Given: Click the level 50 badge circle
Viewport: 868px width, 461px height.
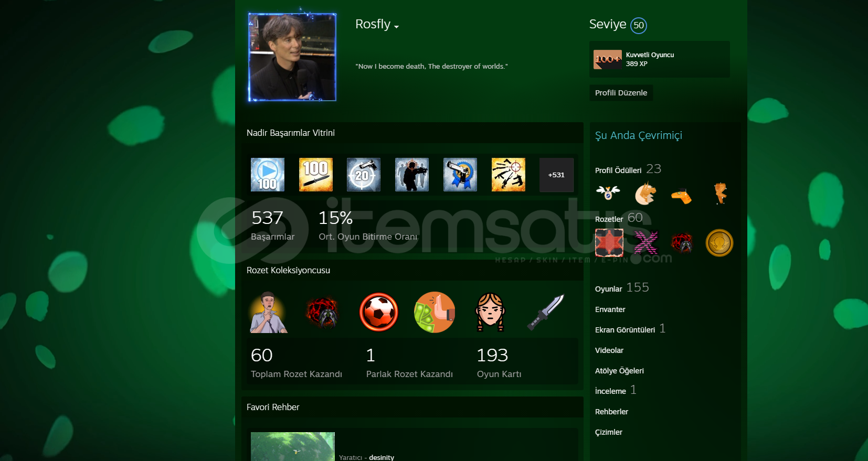Looking at the screenshot, I should click(x=639, y=25).
